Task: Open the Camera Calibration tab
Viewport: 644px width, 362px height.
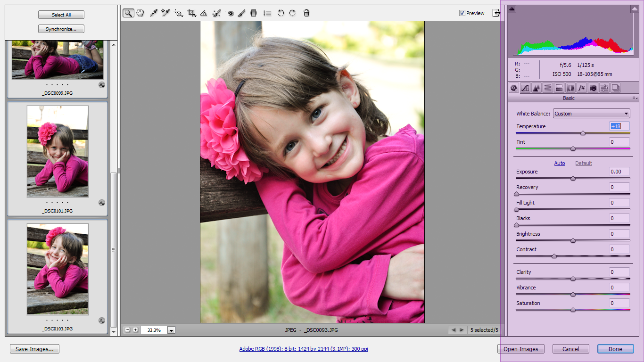Action: [x=593, y=88]
